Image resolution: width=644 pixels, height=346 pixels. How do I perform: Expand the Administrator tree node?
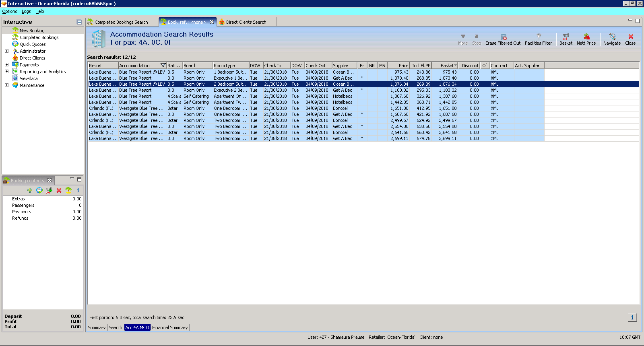pyautogui.click(x=6, y=51)
